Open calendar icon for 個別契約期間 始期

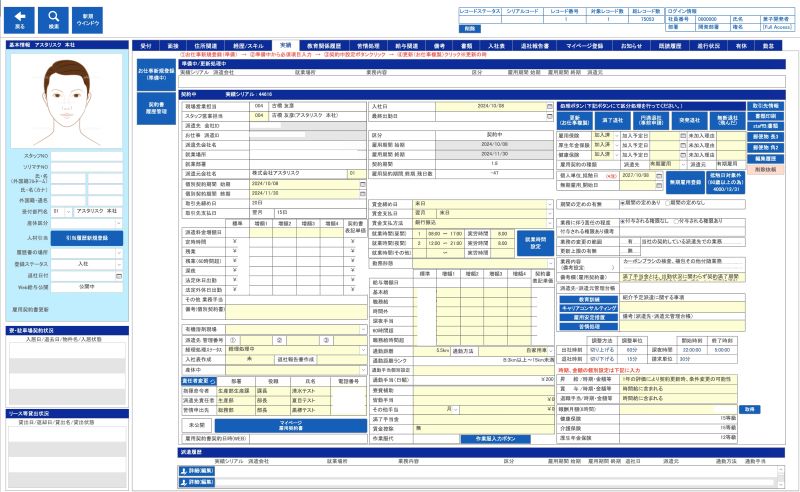[x=363, y=184]
